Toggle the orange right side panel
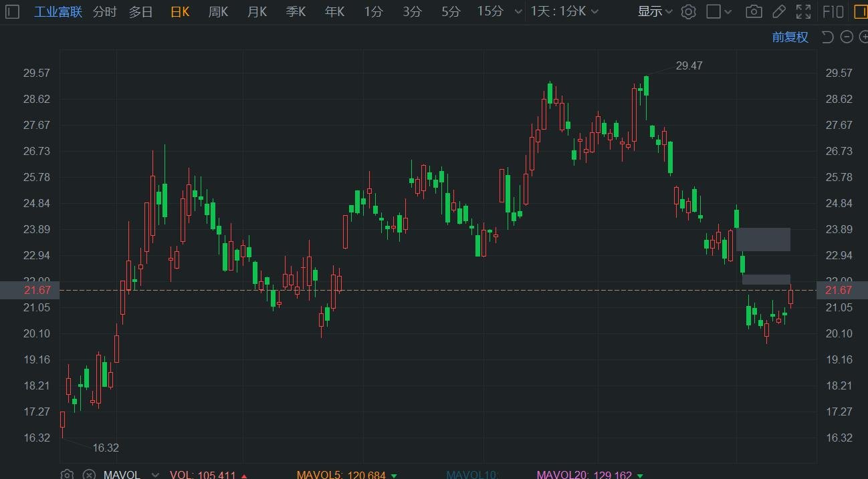The height and width of the screenshot is (479, 868). [x=861, y=11]
